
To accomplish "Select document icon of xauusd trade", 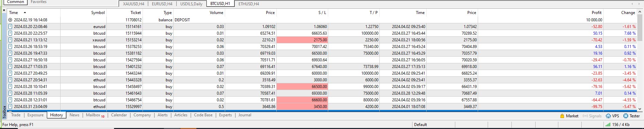I will (10, 40).
